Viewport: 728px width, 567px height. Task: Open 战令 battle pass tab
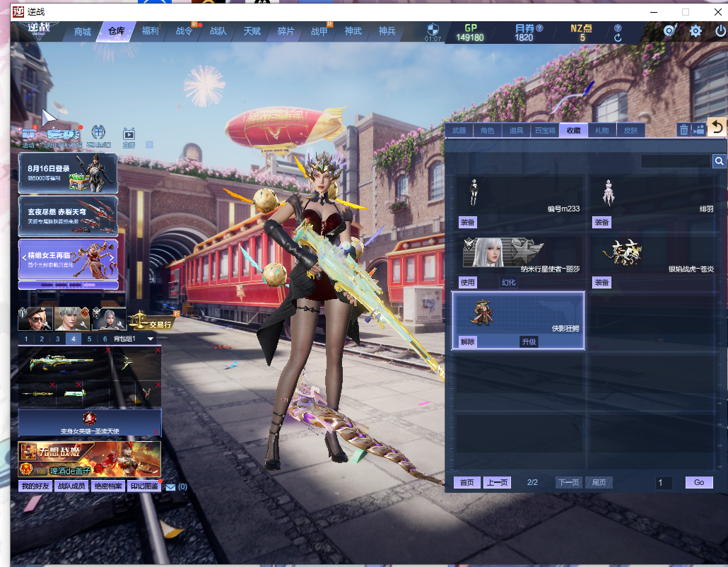[184, 31]
